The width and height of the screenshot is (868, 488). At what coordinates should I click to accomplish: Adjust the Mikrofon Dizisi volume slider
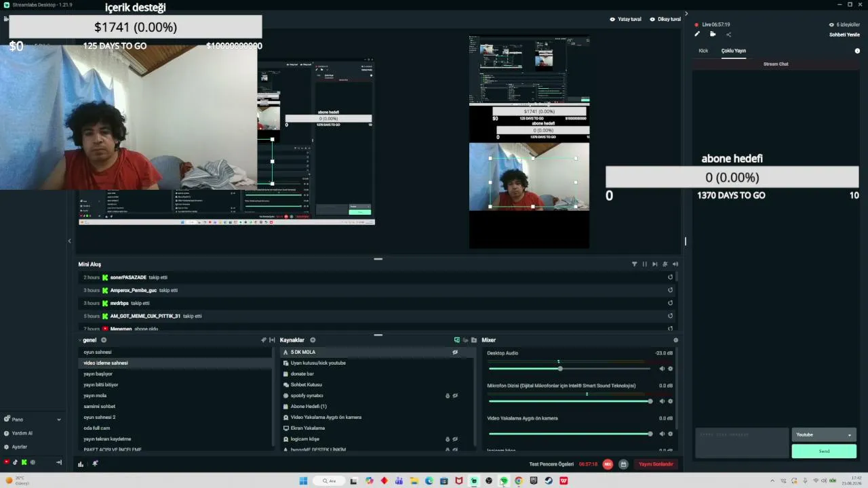click(x=570, y=401)
